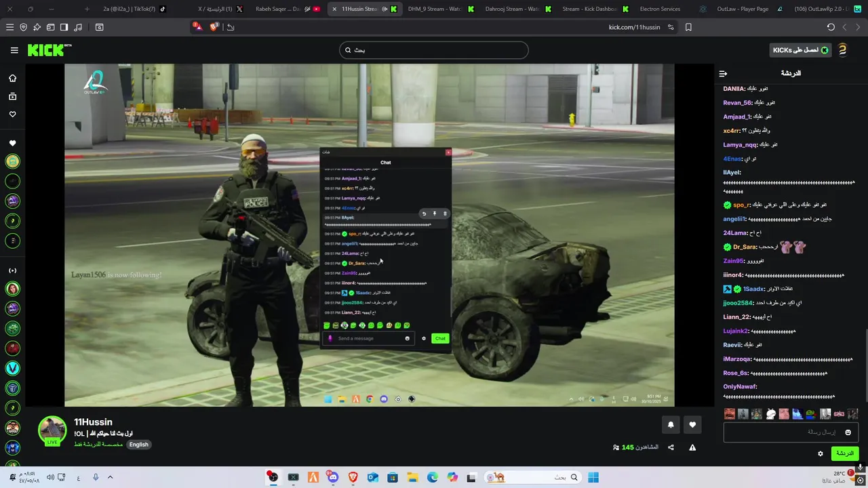868x488 pixels.
Task: Click the search magnifier icon in Kick
Action: click(348, 50)
